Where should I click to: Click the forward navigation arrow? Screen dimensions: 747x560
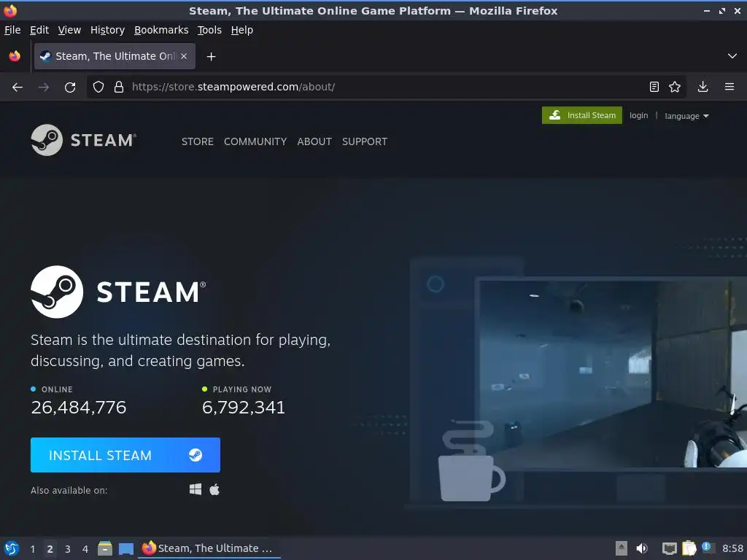coord(44,87)
